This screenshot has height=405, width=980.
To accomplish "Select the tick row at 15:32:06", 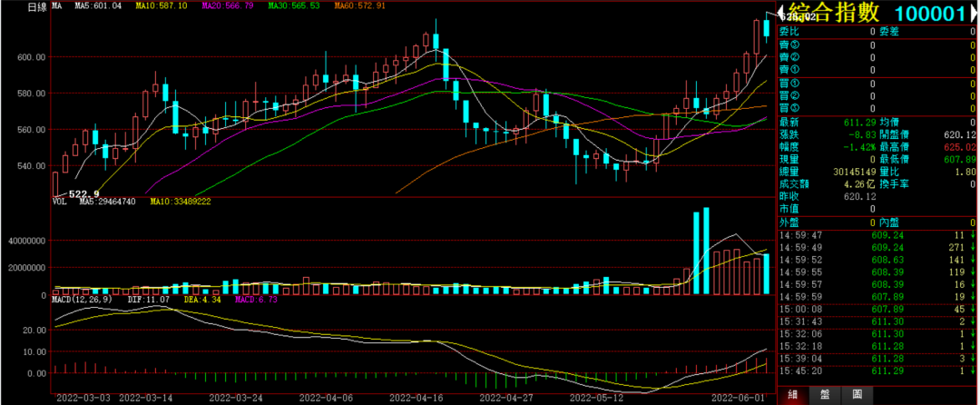I will click(x=877, y=334).
